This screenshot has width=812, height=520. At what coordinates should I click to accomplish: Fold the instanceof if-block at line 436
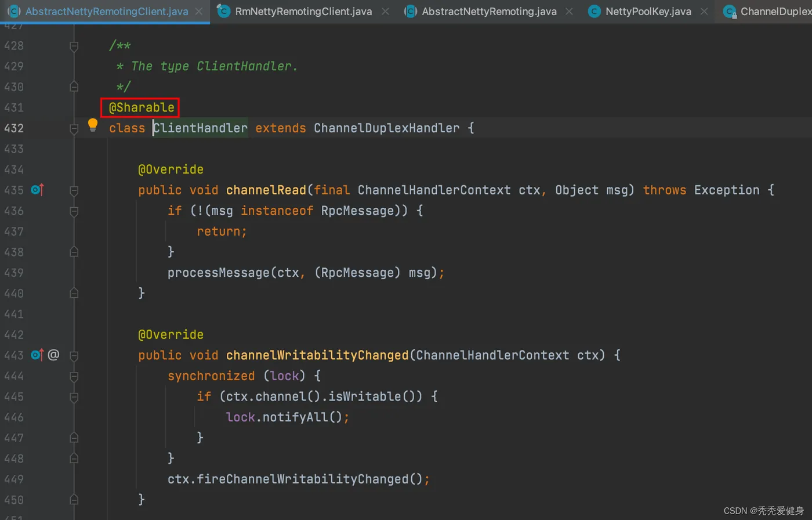[x=74, y=211]
